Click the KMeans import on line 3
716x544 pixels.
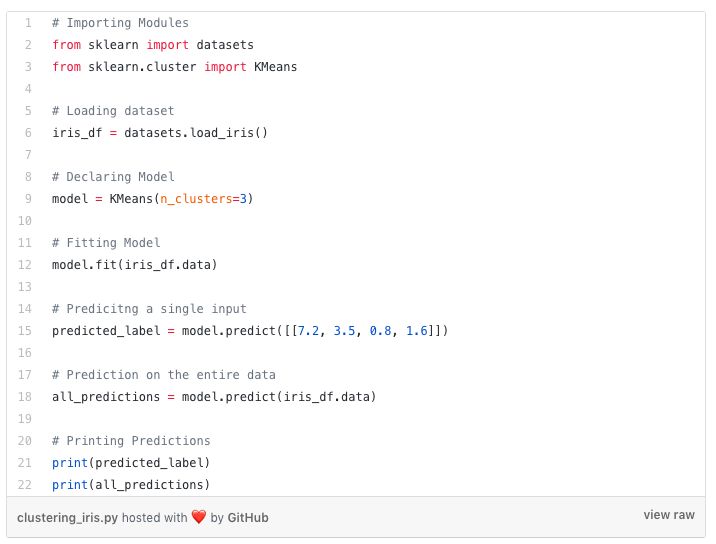pos(275,67)
